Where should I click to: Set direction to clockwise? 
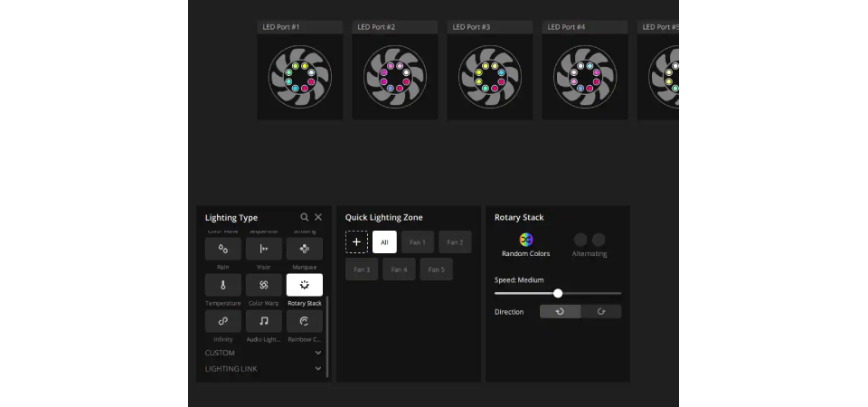click(x=601, y=311)
